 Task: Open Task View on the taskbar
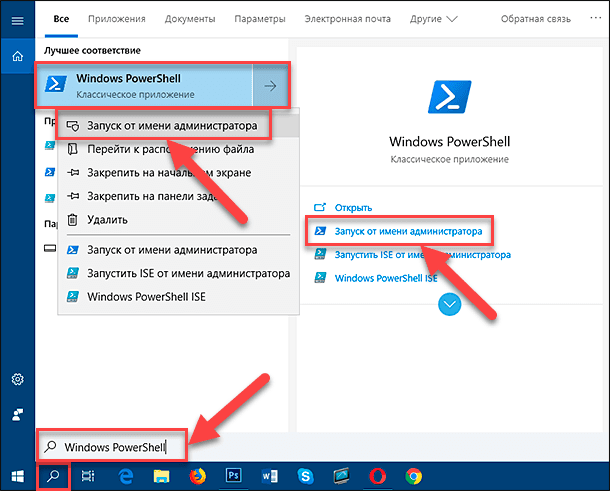(x=88, y=476)
